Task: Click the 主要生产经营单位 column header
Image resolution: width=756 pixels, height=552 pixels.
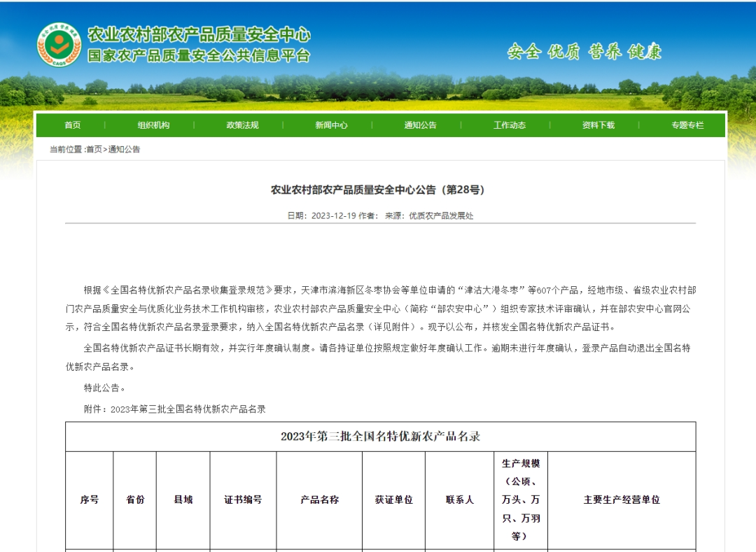Action: 622,500
